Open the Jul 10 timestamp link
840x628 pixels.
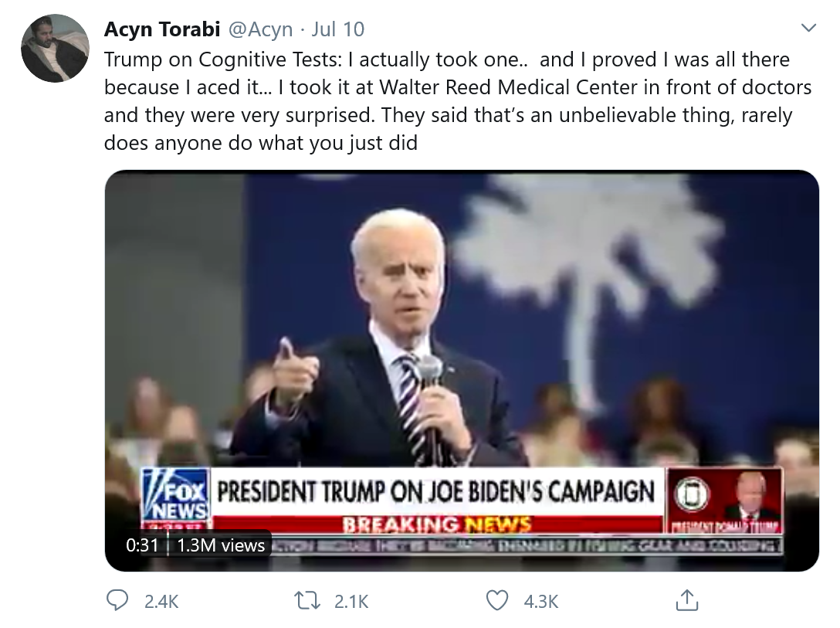pyautogui.click(x=338, y=29)
